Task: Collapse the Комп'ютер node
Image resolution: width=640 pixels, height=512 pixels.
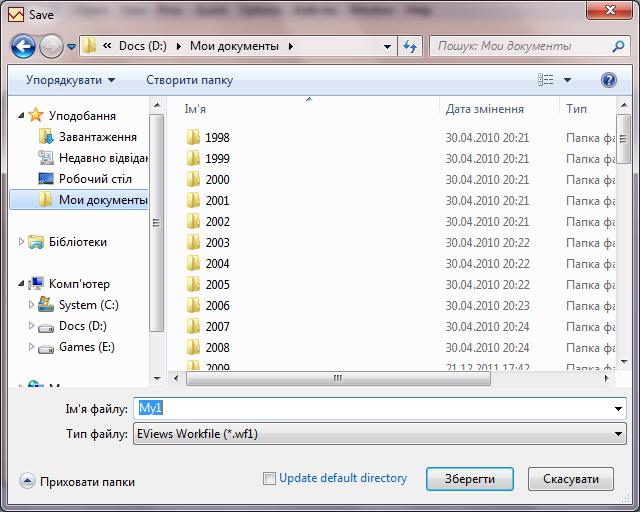Action: [x=21, y=284]
